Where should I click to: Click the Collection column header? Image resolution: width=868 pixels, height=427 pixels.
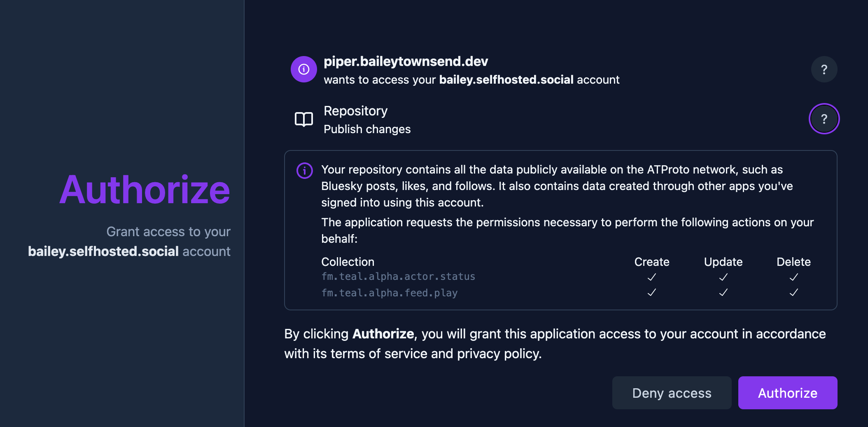(x=348, y=262)
